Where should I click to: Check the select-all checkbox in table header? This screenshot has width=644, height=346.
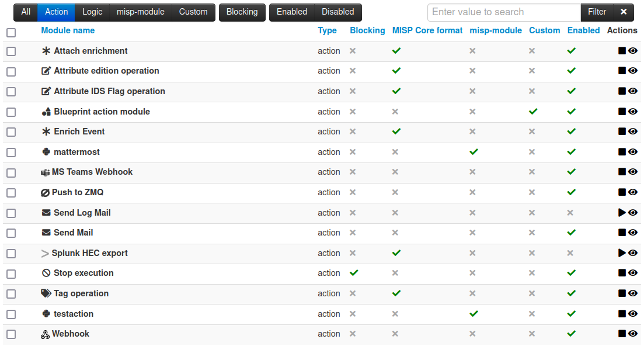pos(11,32)
